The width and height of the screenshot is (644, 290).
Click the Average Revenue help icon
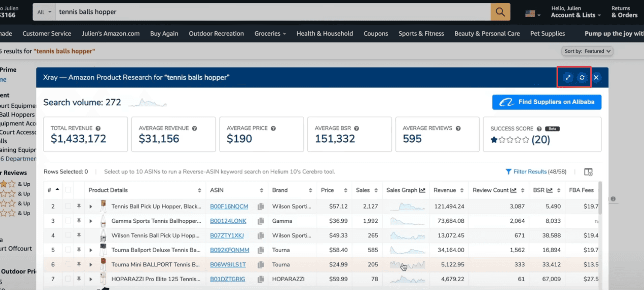coord(195,128)
